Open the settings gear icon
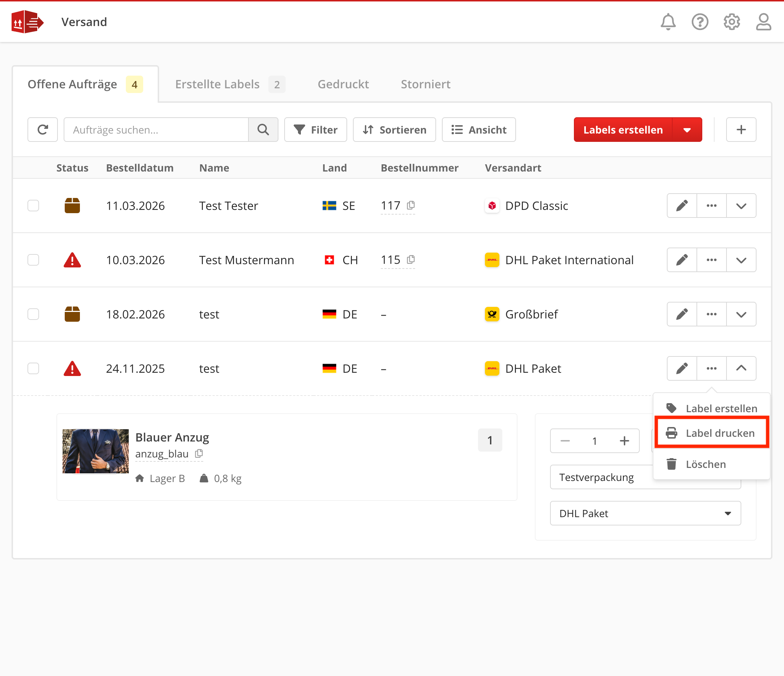This screenshot has width=784, height=676. point(732,22)
